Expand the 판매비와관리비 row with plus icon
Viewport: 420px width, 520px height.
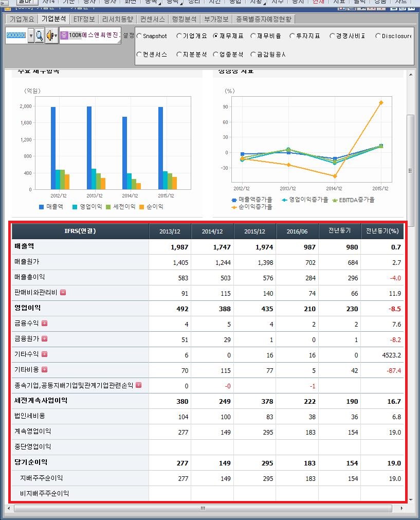[63, 293]
